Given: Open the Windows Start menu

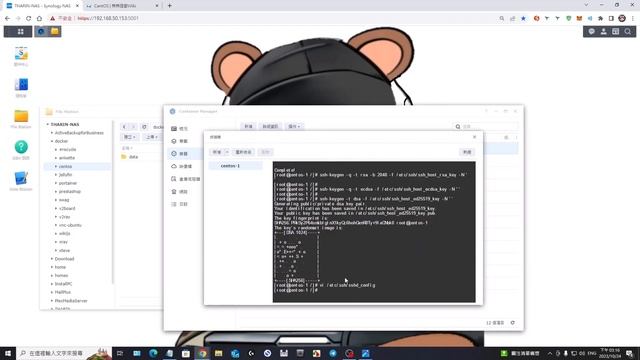Looking at the screenshot, I should (8, 353).
